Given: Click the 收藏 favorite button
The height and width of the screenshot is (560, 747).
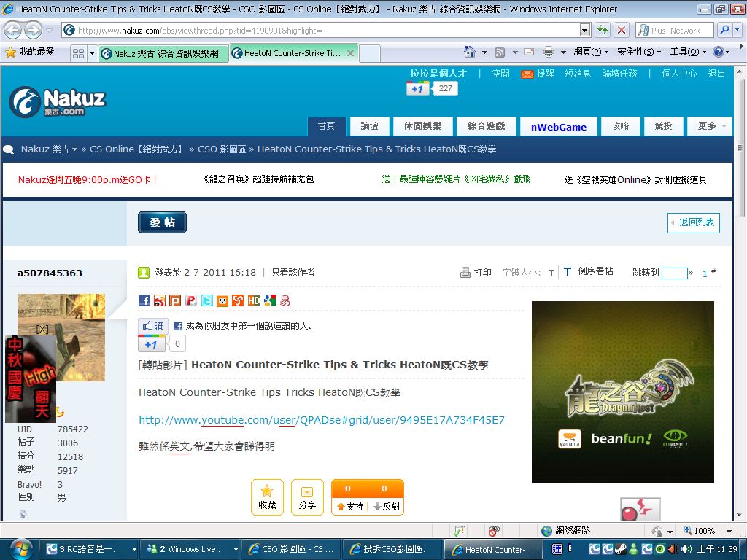Looking at the screenshot, I should click(267, 497).
